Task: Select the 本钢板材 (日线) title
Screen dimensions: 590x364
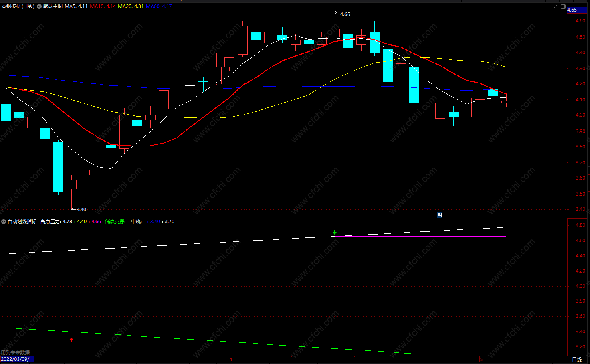Action: tap(18, 6)
